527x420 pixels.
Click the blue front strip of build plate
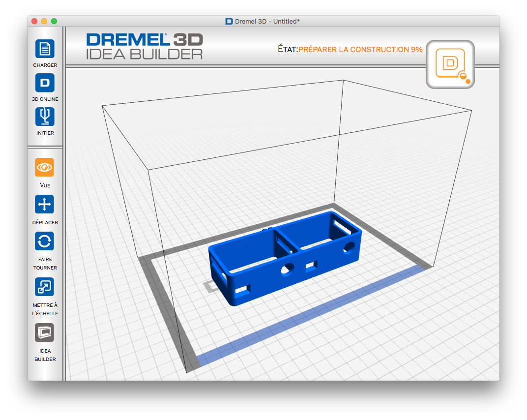point(310,315)
